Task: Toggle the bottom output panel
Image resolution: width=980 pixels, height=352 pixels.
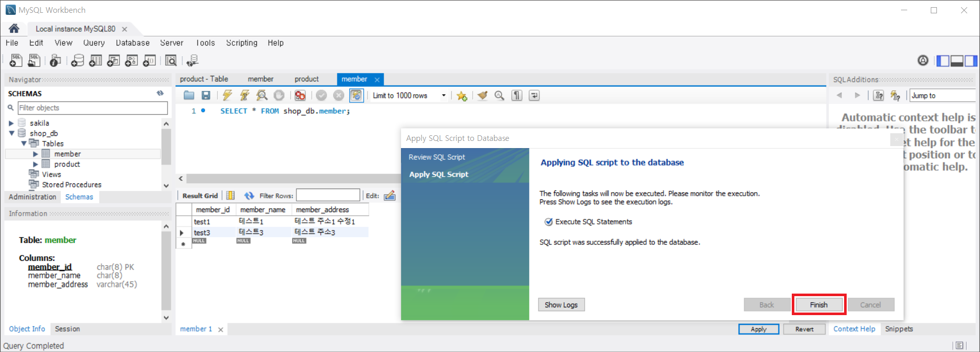Action: click(957, 61)
